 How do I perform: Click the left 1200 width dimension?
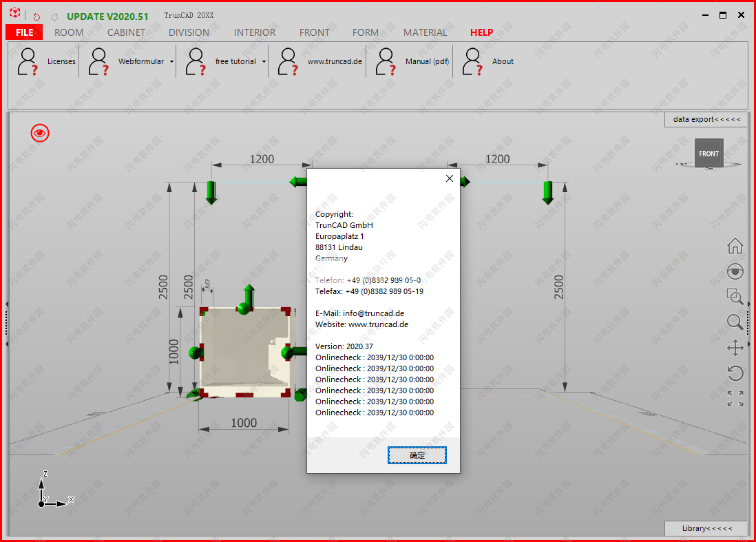point(262,159)
